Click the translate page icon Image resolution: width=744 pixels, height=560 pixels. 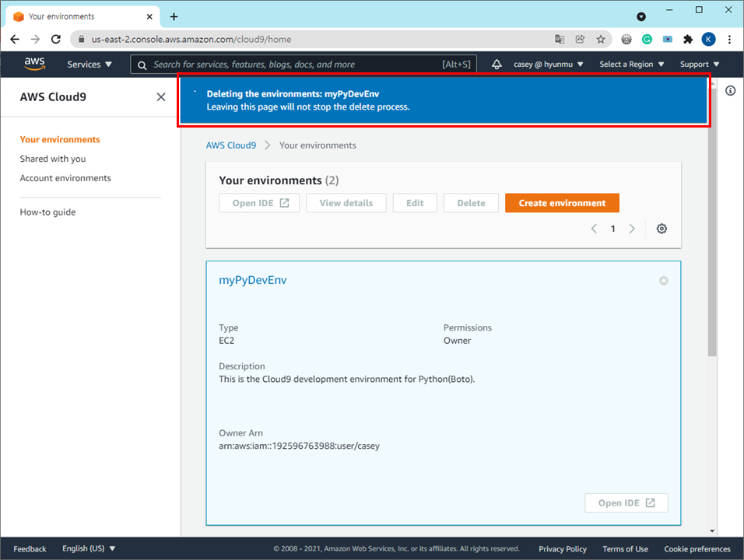(560, 40)
